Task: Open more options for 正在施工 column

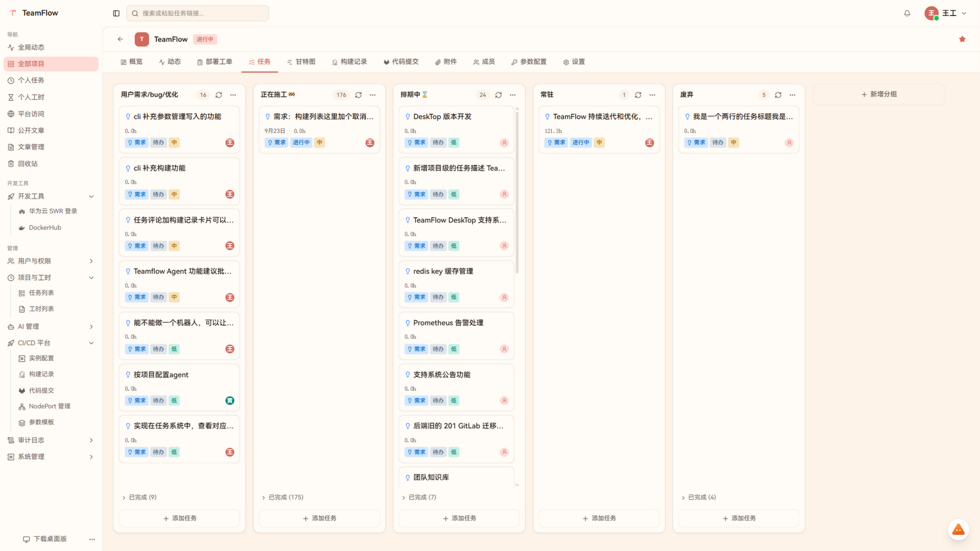Action: [x=373, y=95]
